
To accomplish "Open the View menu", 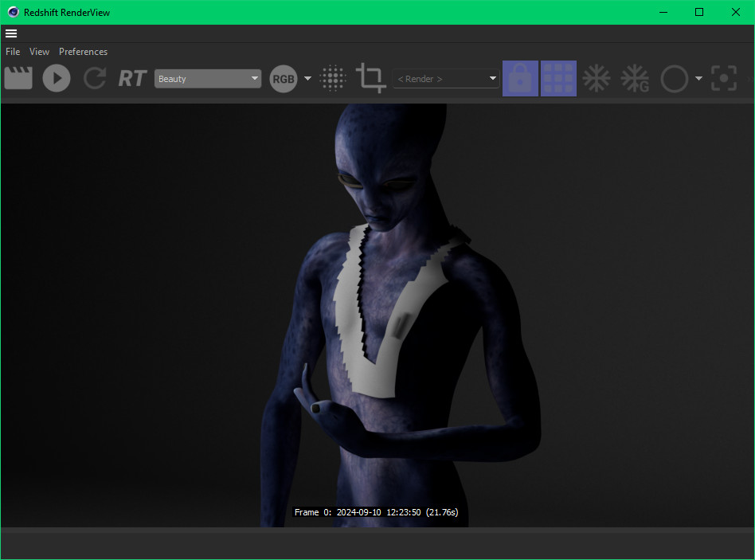I will [39, 52].
